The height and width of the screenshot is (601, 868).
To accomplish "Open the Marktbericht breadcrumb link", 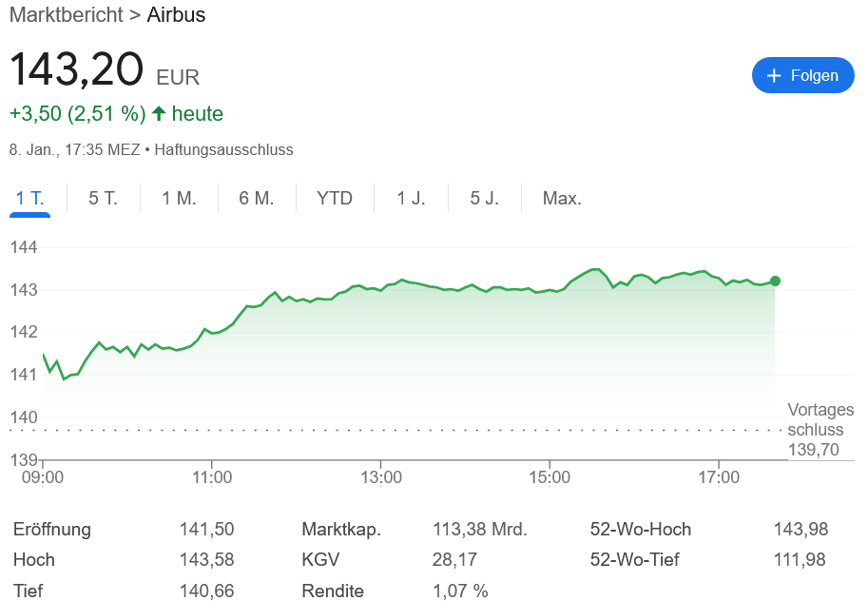I will click(66, 15).
